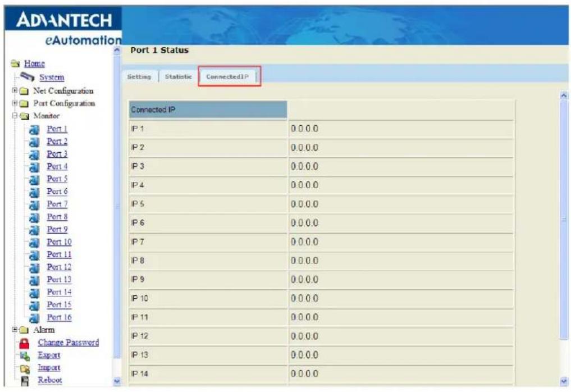Screen dimensions: 571x392
Task: Click the Alarm folder icon
Action: [x=24, y=330]
